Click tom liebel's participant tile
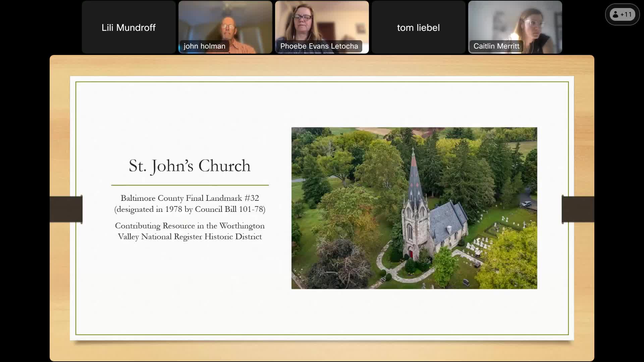Image resolution: width=644 pixels, height=362 pixels. click(x=418, y=27)
